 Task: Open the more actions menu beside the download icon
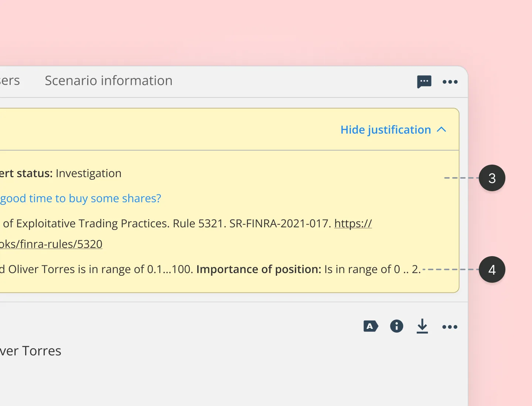point(450,327)
